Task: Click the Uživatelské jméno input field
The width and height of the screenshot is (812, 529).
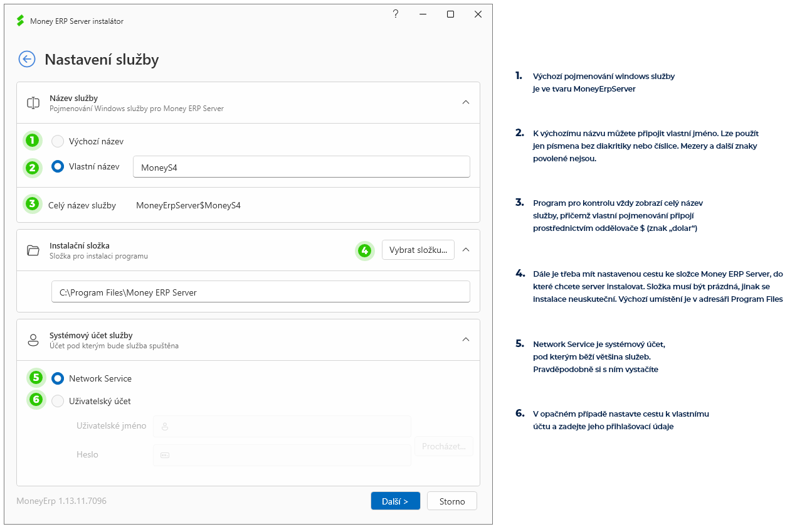Action: pyautogui.click(x=282, y=426)
